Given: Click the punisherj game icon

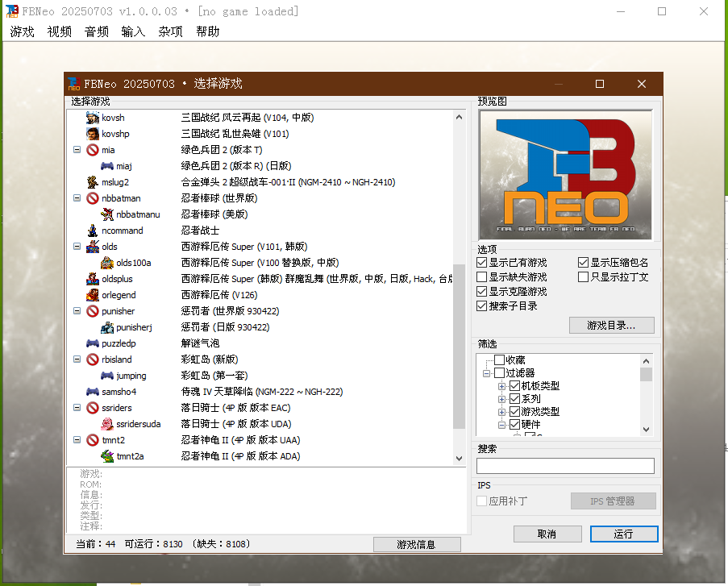Looking at the screenshot, I should (107, 327).
